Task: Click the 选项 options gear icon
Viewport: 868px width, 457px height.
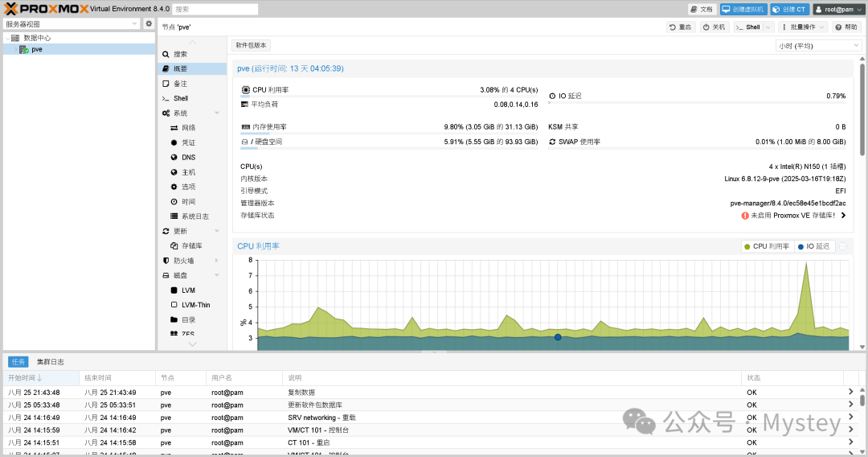Action: coord(174,187)
